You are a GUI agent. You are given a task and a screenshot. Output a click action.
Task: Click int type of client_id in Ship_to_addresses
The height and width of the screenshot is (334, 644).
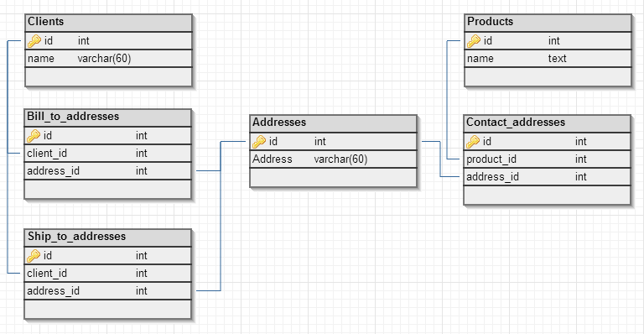(141, 274)
